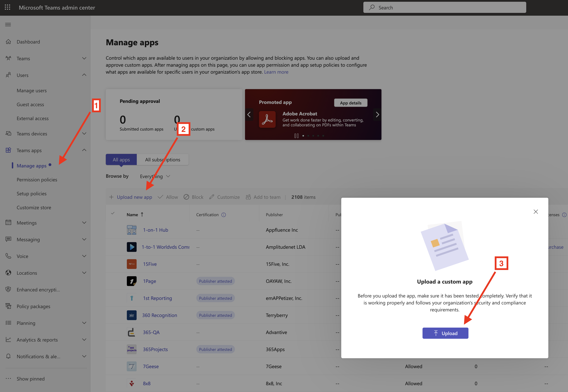Collapse the Teams apps section
The height and width of the screenshot is (392, 568).
pos(84,150)
